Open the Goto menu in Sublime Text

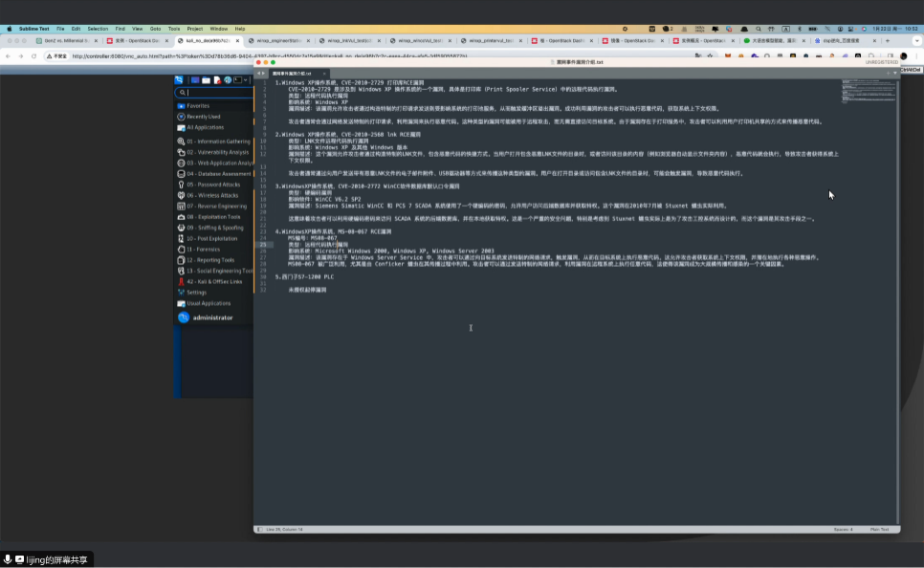154,29
